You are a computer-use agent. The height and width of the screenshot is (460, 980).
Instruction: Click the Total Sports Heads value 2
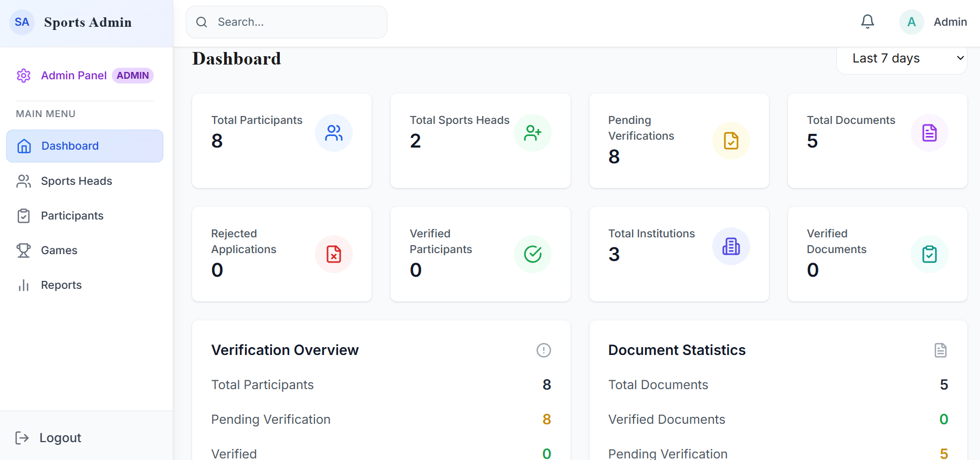coord(415,141)
